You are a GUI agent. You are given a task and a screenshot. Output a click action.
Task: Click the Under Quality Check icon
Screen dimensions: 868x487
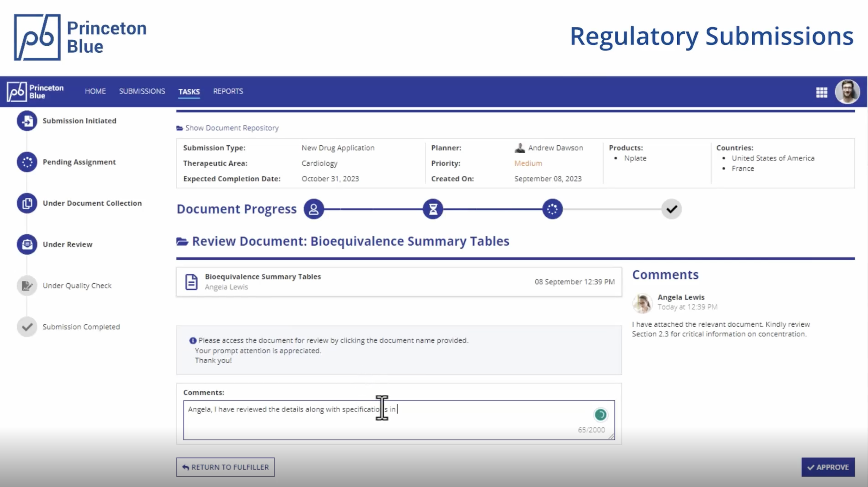[x=27, y=286]
